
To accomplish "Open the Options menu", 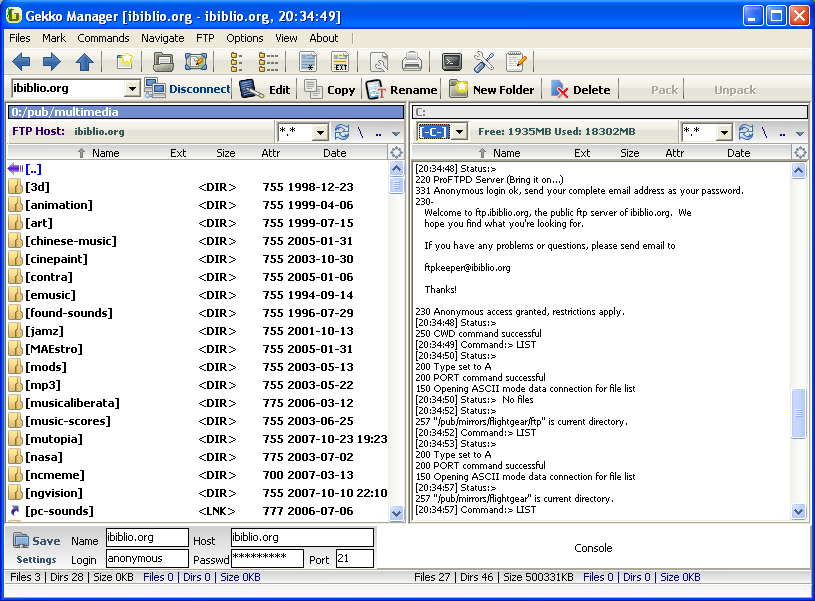I will (x=245, y=38).
